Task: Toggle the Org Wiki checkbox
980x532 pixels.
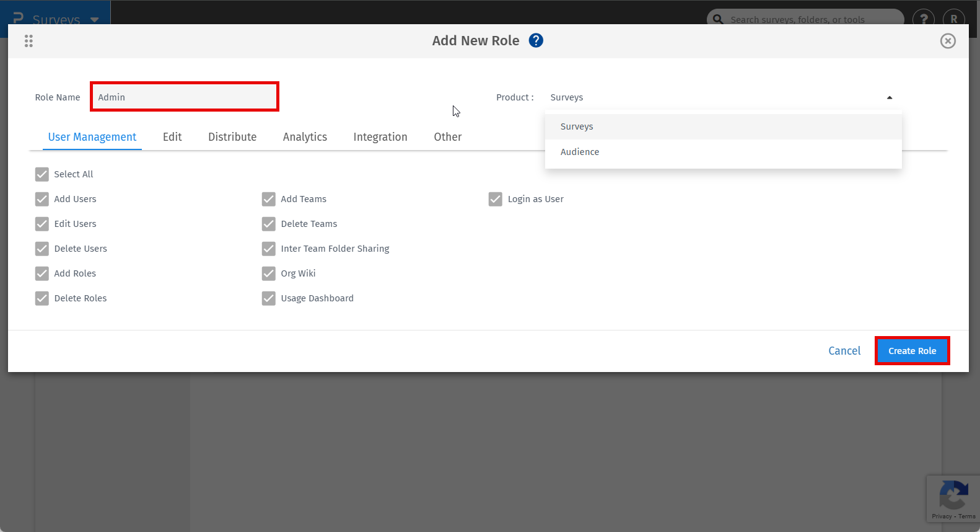Action: click(268, 273)
